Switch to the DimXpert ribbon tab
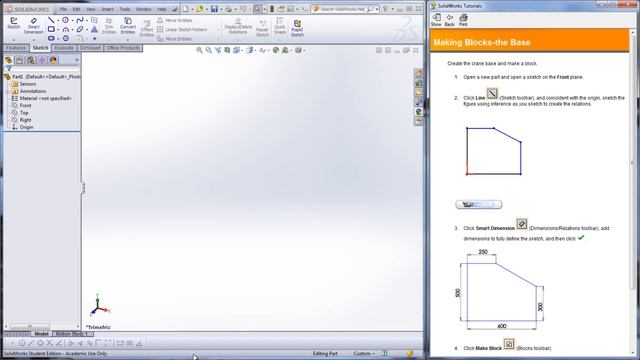This screenshot has width=640, height=360. click(90, 48)
